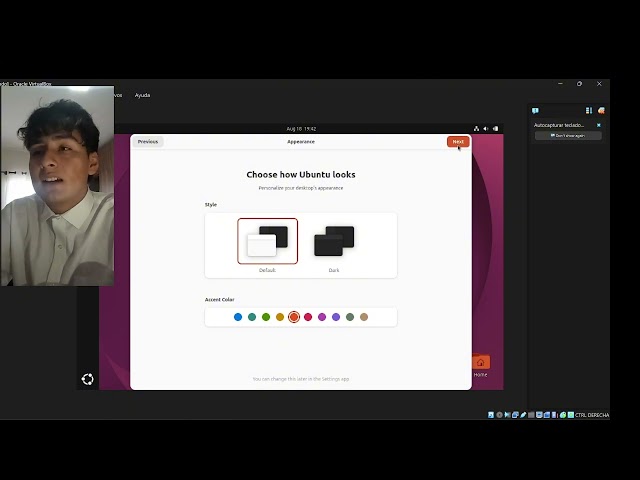Screen dimensions: 640x480
Task: Click the Ubuntu power icon in top bar
Action: (x=495, y=129)
